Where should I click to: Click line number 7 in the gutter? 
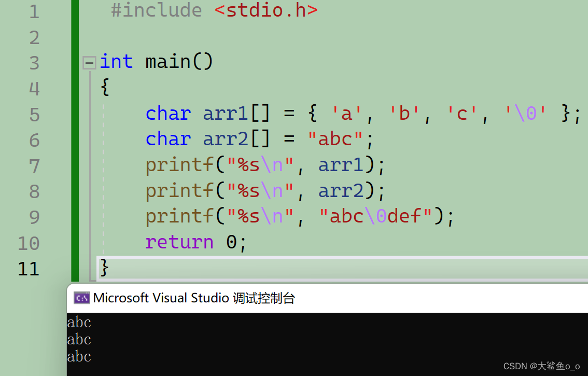click(34, 166)
